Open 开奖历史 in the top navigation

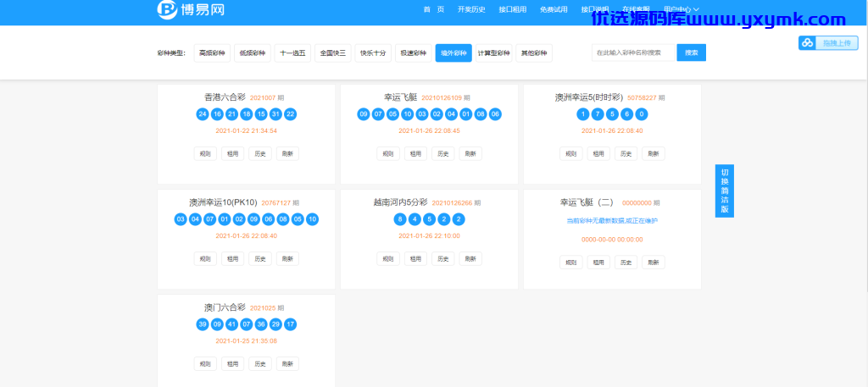471,9
